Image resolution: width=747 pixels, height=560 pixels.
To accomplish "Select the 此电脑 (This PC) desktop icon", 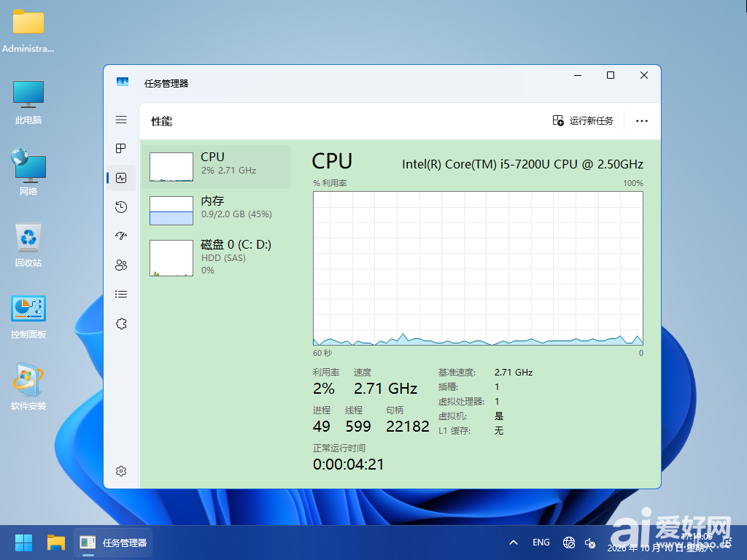I will pyautogui.click(x=28, y=102).
